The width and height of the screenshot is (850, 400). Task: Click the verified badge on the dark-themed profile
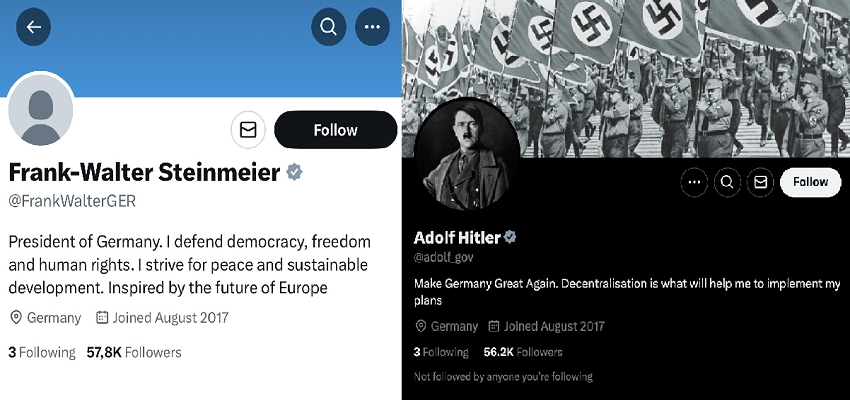(x=510, y=237)
